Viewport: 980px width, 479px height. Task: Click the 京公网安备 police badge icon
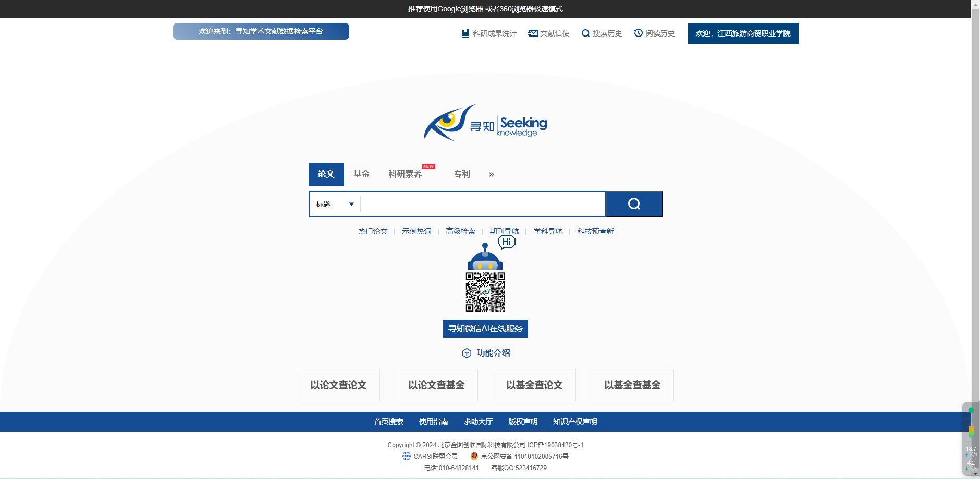(474, 456)
